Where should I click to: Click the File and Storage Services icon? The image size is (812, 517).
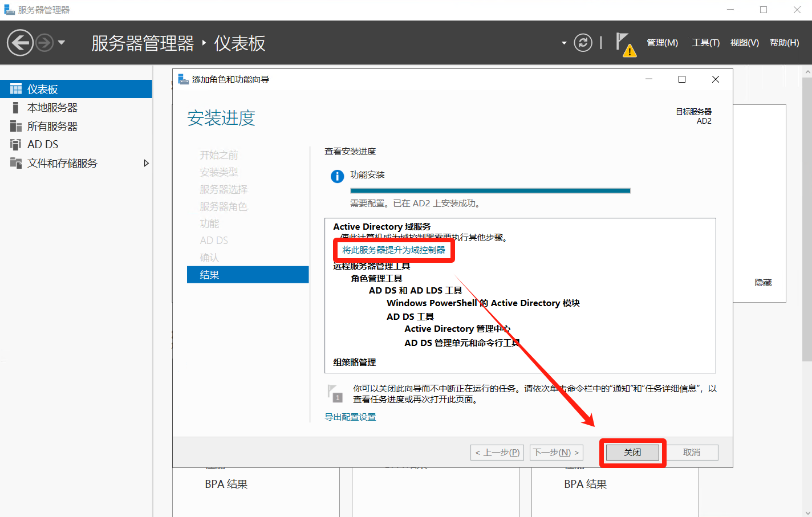tap(16, 164)
